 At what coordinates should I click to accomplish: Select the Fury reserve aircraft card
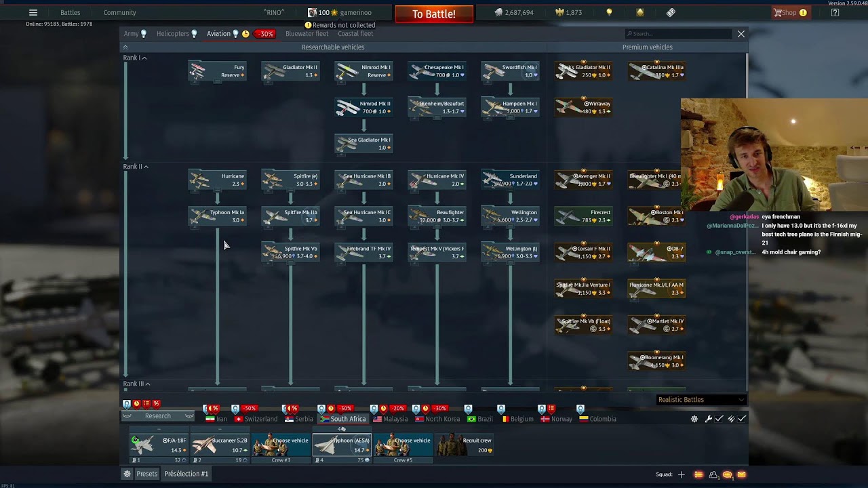tap(217, 71)
